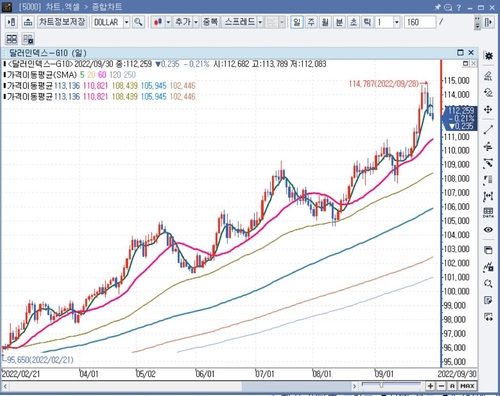
Task: Close the 달러인덱스-G10 chart pane
Action: 471,53
